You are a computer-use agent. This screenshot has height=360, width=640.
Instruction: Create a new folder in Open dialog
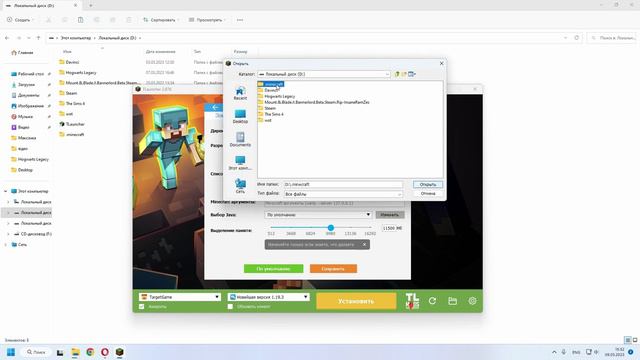404,74
